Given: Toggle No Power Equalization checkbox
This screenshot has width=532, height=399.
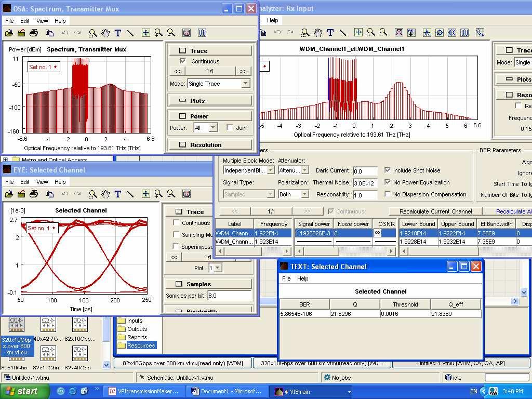Looking at the screenshot, I should pos(388,182).
